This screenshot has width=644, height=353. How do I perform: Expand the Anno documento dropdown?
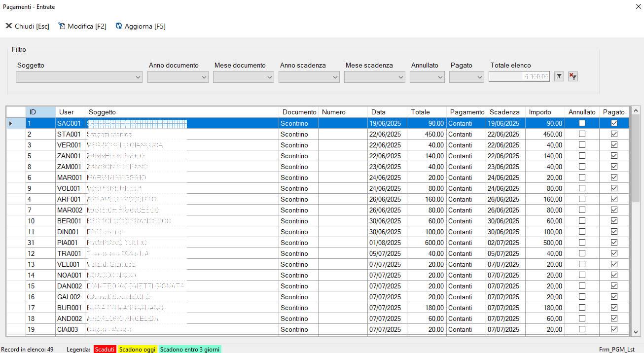(x=204, y=77)
